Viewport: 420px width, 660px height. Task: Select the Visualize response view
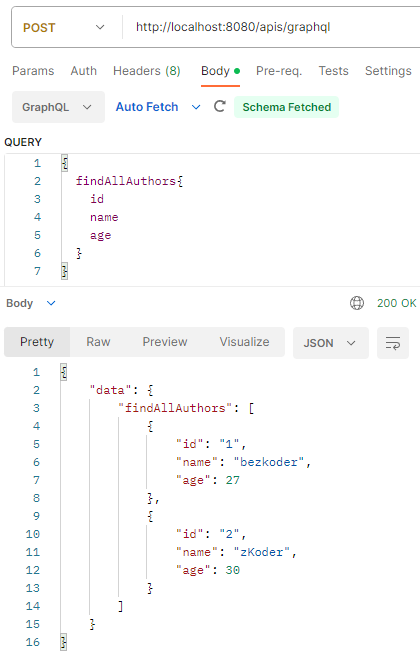(x=244, y=342)
